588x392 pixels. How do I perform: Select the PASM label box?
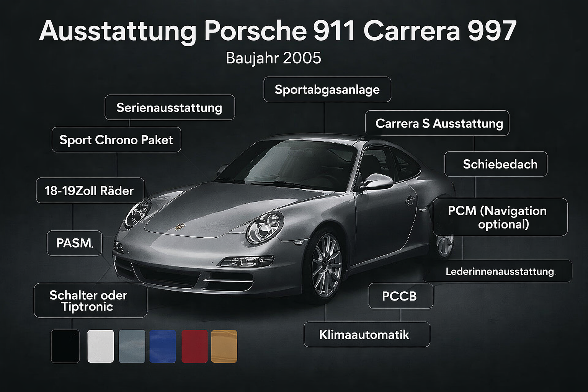[74, 243]
